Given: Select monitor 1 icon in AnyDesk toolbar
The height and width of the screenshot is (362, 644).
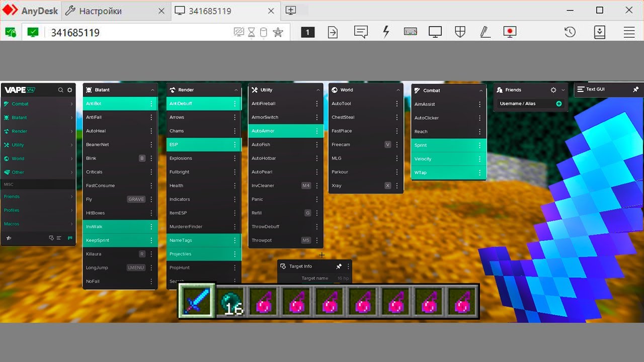Looking at the screenshot, I should (308, 32).
